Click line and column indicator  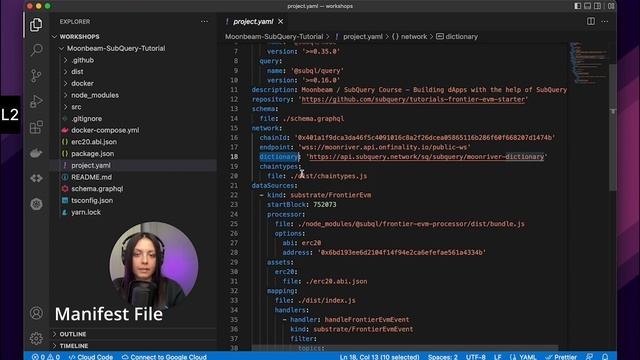point(379,357)
